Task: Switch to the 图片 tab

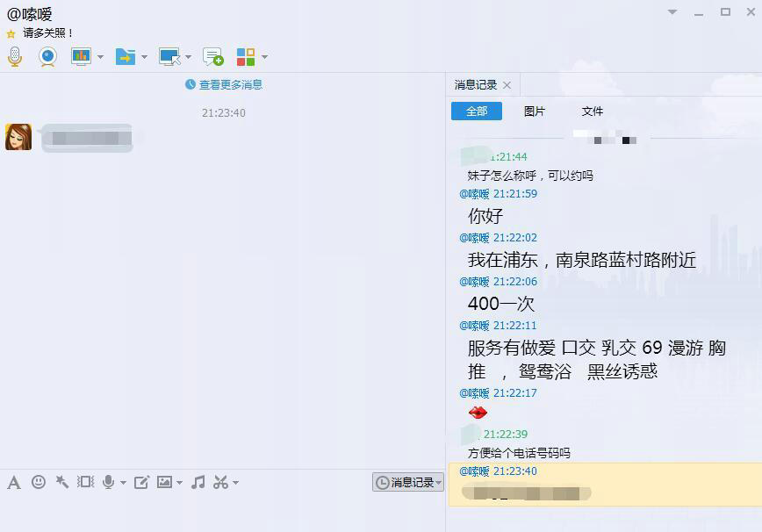Action: 535,111
